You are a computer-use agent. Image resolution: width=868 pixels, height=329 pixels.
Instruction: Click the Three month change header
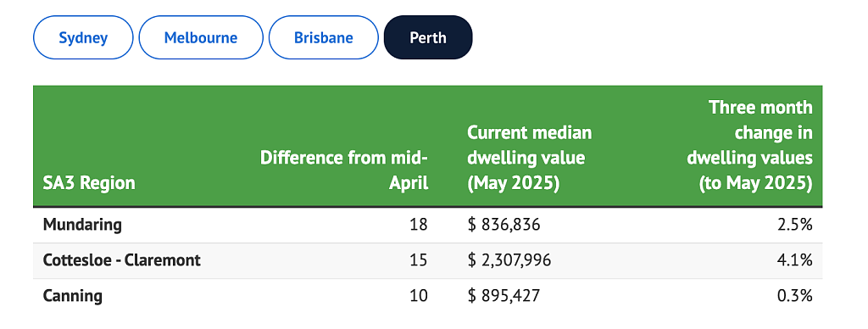tap(749, 146)
